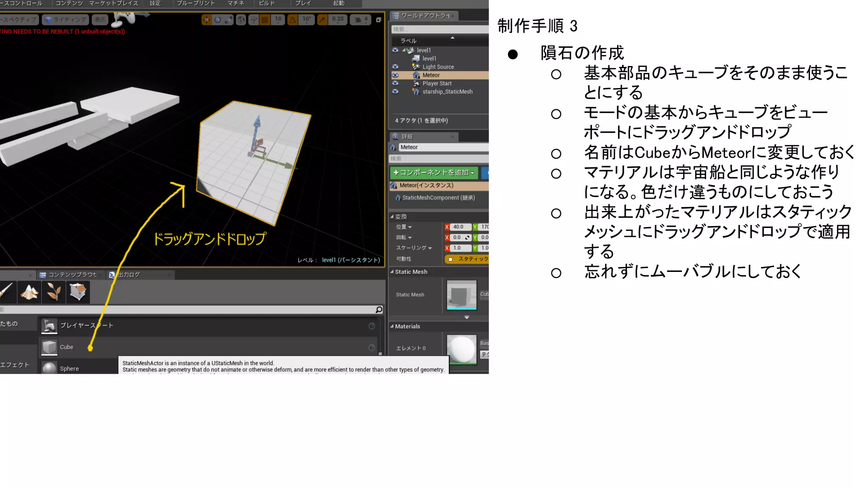Click the Static Mesh cube thumbnail
Viewport: 868px width, 488px height.
[462, 295]
